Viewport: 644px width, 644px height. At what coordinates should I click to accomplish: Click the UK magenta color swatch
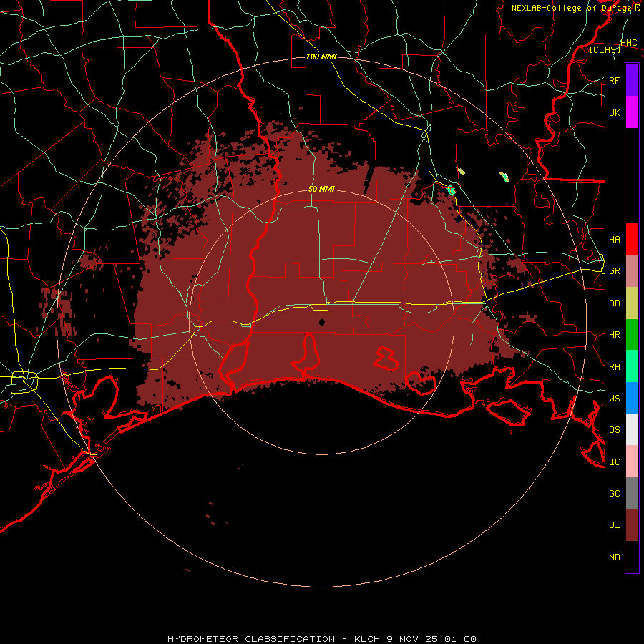(632, 112)
